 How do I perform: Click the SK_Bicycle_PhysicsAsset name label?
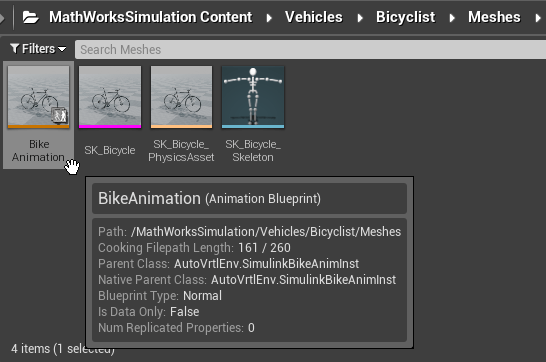pos(181,150)
